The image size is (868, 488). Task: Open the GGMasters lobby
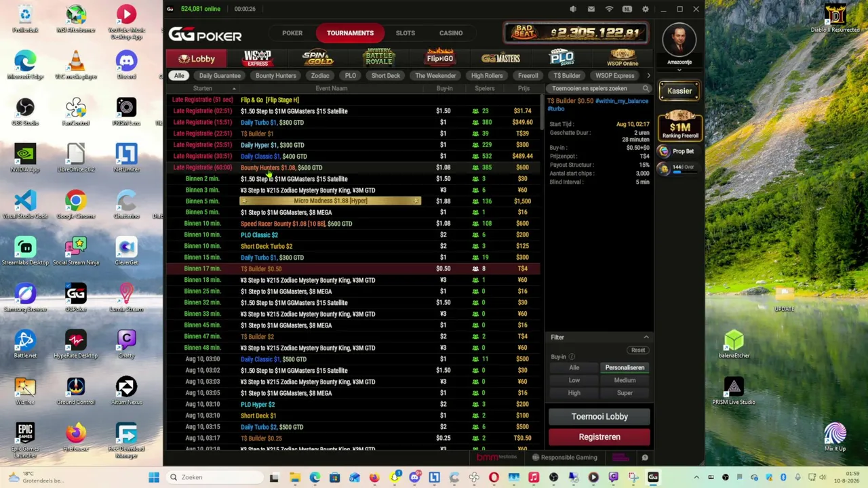(x=500, y=58)
